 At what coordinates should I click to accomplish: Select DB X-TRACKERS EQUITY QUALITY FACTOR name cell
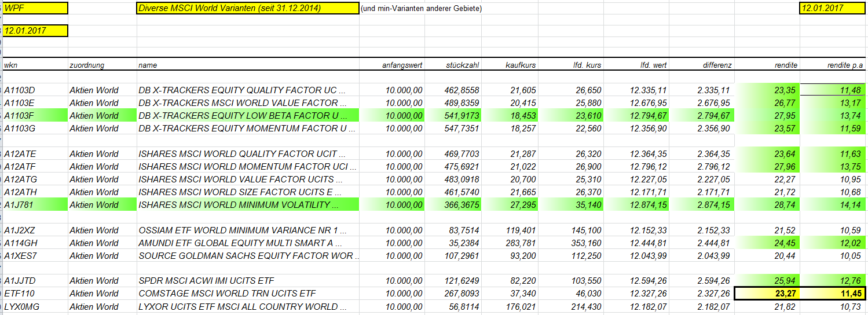point(248,90)
